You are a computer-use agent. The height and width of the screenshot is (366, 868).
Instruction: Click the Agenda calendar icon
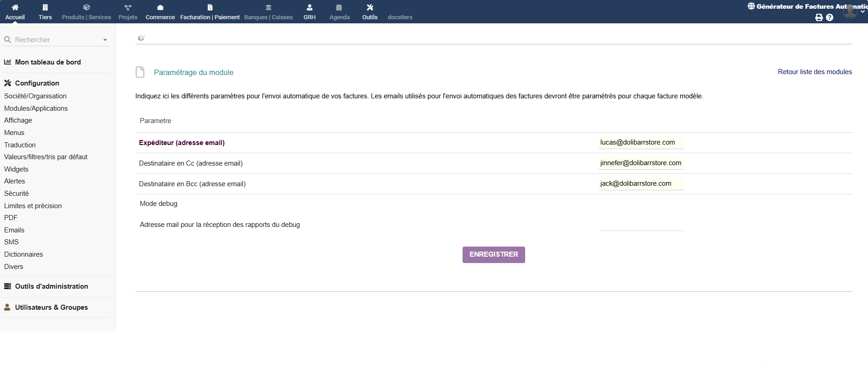(x=339, y=7)
